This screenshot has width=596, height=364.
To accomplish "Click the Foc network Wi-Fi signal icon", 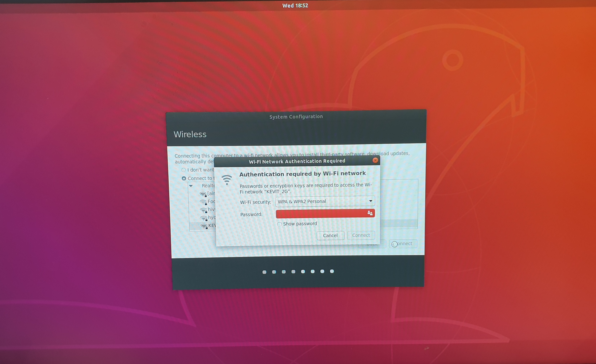I will [x=203, y=202].
